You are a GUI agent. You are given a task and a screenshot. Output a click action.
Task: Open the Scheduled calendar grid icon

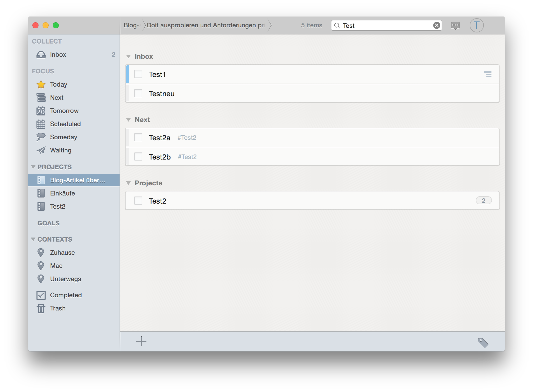[x=41, y=124]
